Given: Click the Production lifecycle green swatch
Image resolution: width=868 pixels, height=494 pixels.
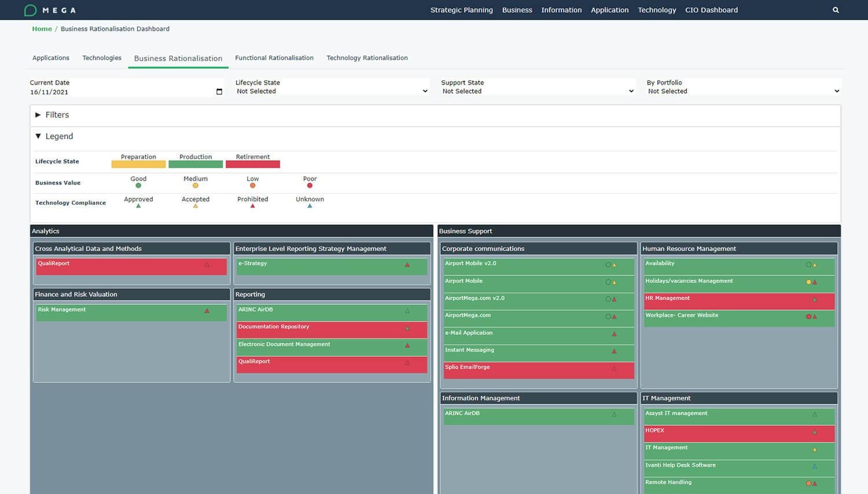Looking at the screenshot, I should [196, 164].
